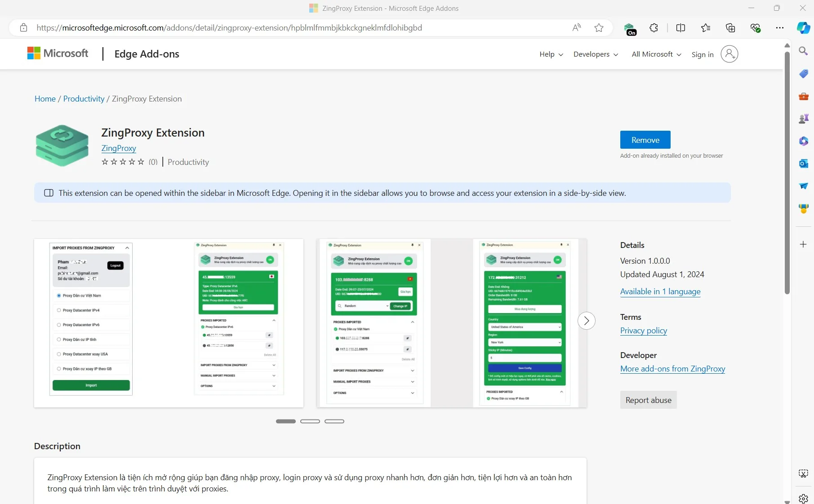Viewport: 814px width, 504px height.
Task: Expand the Help dropdown menu
Action: click(x=551, y=54)
